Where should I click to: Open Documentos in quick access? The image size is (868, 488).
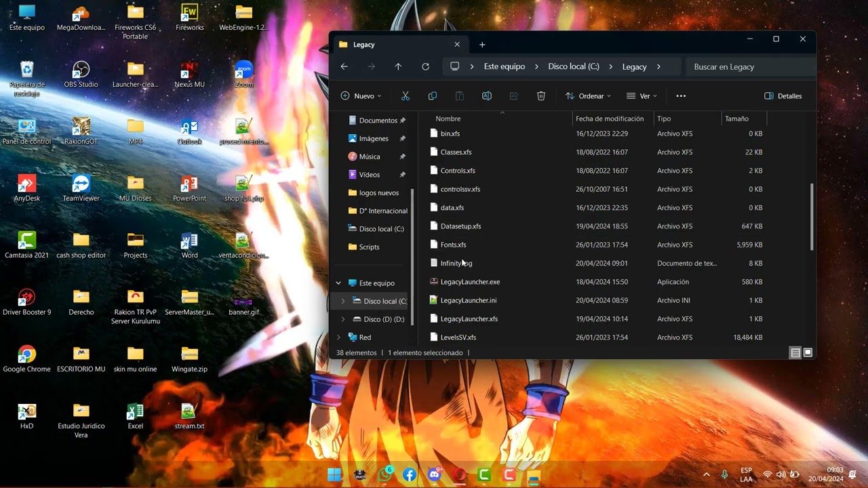377,121
